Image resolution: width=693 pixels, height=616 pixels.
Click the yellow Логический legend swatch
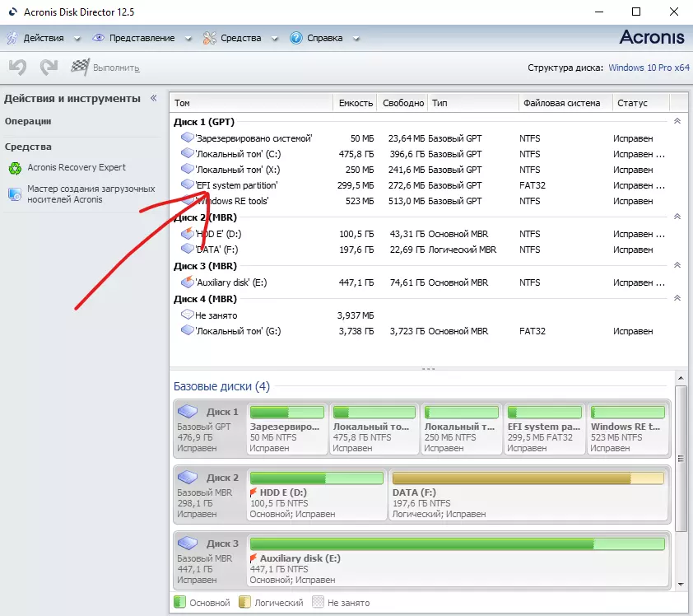tap(244, 602)
